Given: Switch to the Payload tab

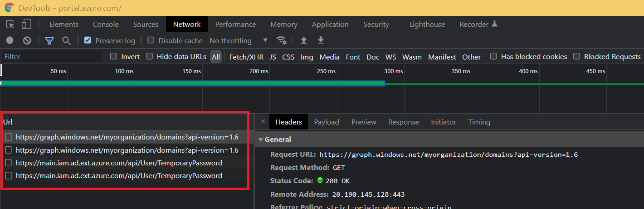Looking at the screenshot, I should (x=327, y=122).
